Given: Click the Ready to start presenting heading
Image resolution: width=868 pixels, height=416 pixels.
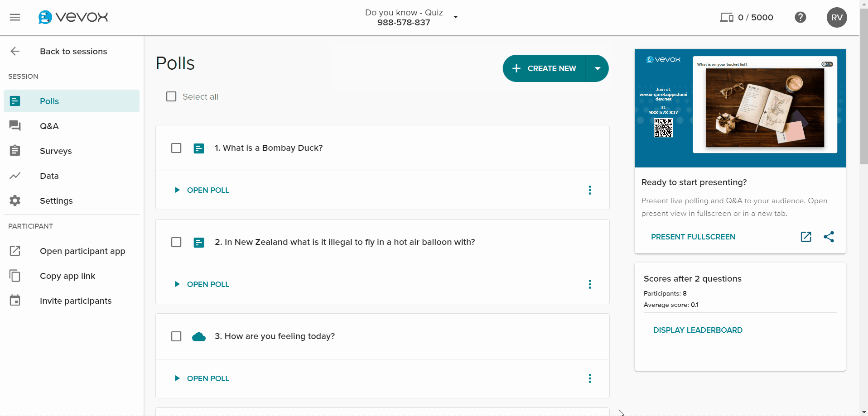Looking at the screenshot, I should tap(694, 182).
